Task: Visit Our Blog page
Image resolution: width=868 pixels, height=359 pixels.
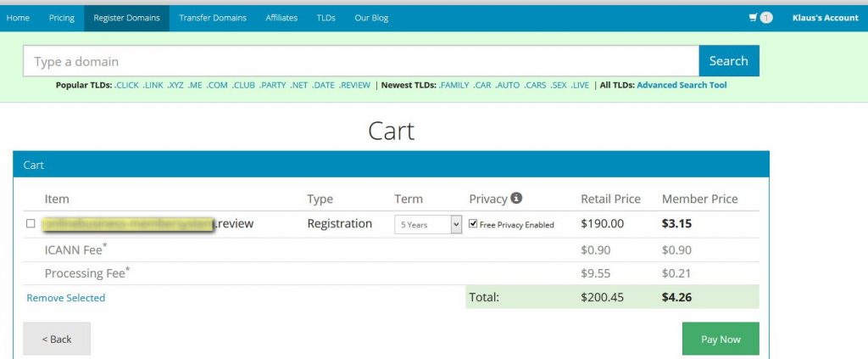Action: coord(371,18)
